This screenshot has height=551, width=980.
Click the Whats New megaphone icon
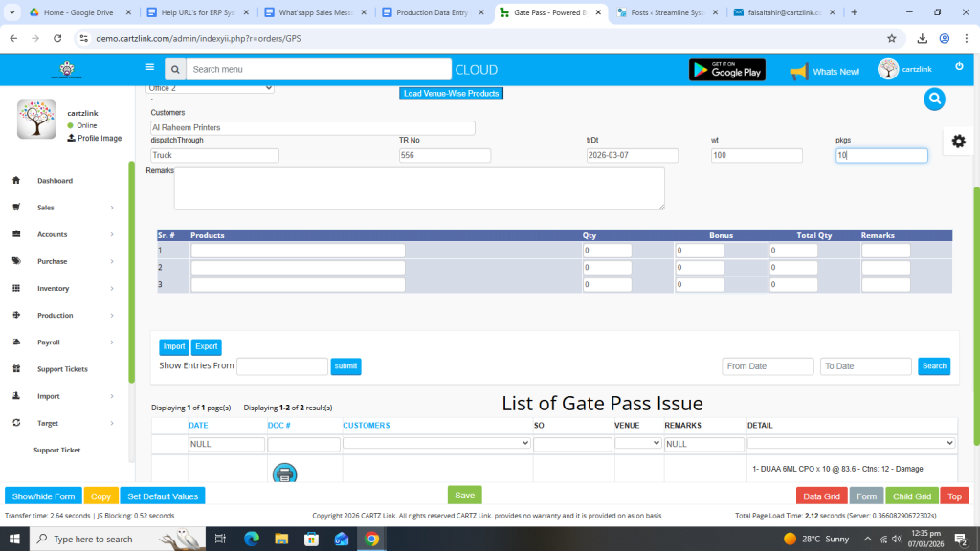tap(798, 72)
